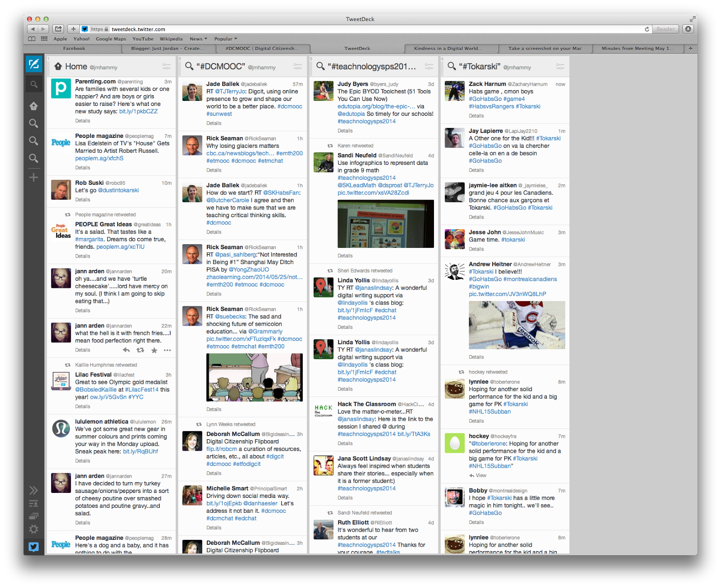This screenshot has height=588, width=721.
Task: Click #margarita hashtag in PEOPLE Great Ideas tweet
Action: tap(89, 239)
